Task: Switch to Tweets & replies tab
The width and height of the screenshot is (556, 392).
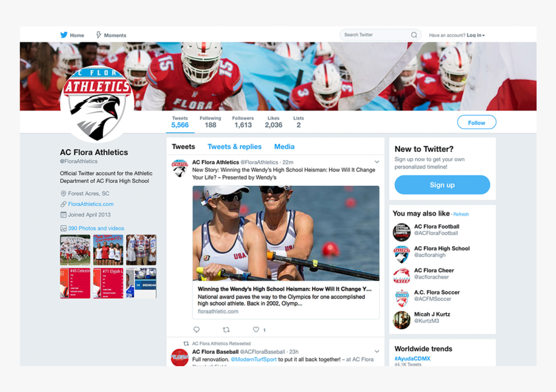Action: pos(234,147)
